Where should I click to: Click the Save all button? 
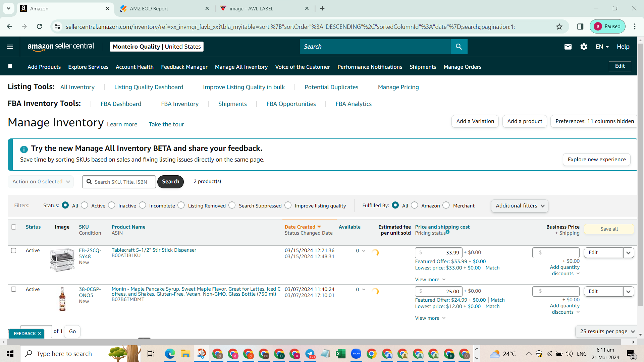(609, 229)
